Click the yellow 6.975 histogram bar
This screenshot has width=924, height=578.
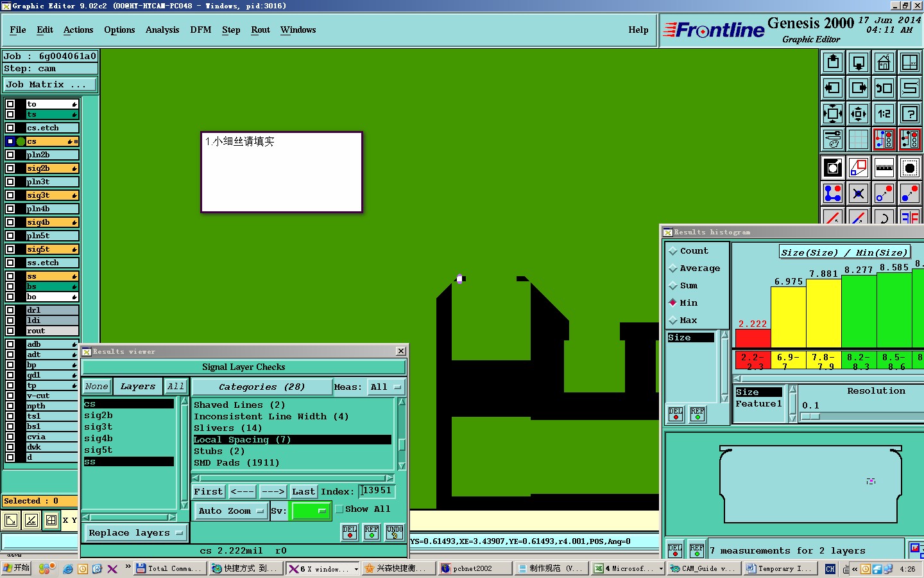click(788, 317)
